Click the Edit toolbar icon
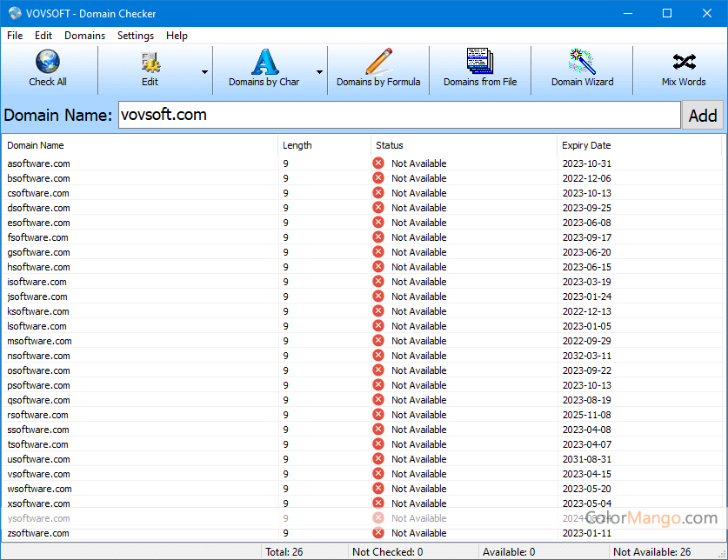The width and height of the screenshot is (728, 560). pyautogui.click(x=150, y=63)
